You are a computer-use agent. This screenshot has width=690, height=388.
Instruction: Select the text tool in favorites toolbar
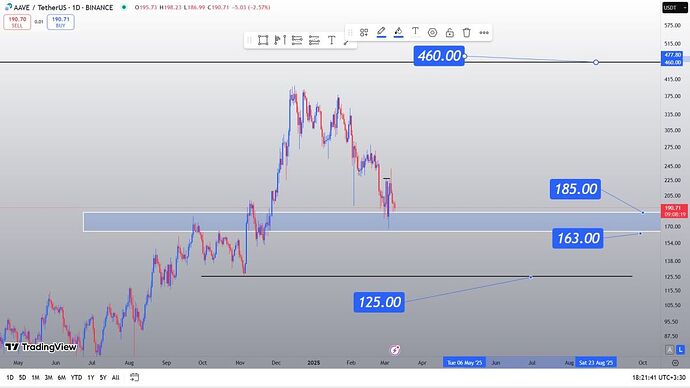pyautogui.click(x=331, y=40)
